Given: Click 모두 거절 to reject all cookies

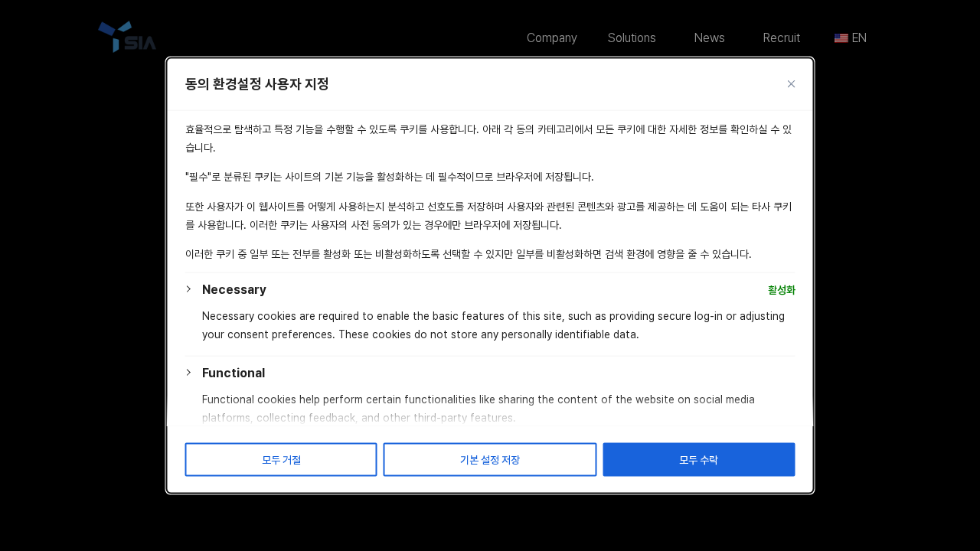Looking at the screenshot, I should [x=280, y=459].
